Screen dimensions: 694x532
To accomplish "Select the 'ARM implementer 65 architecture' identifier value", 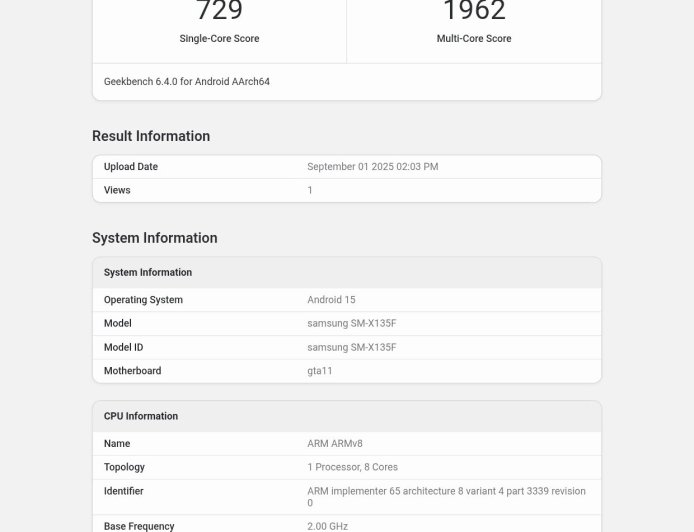I will pos(446,497).
